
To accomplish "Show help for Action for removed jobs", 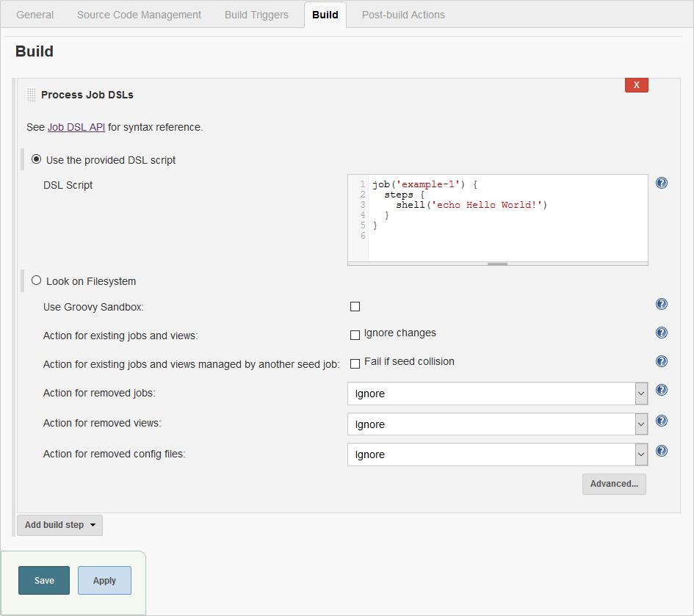I will click(x=662, y=390).
